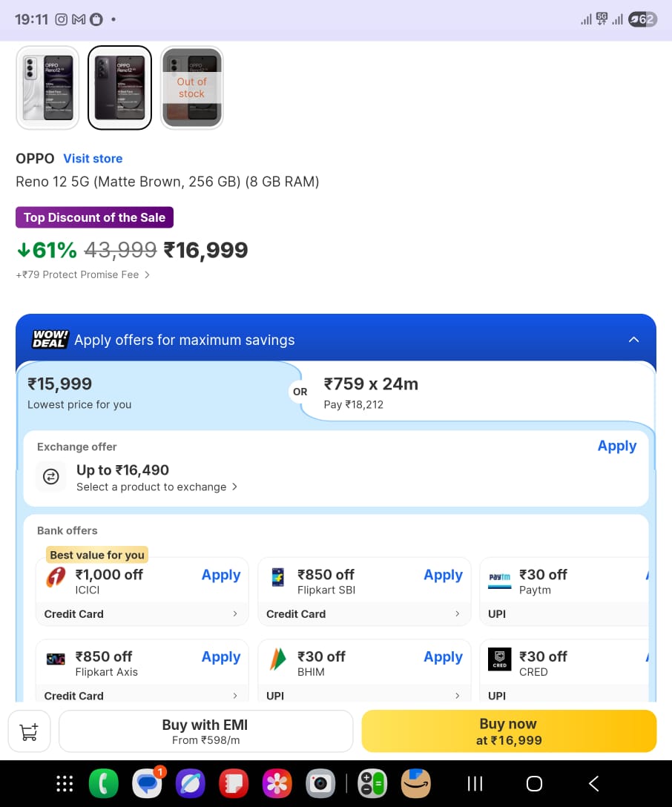672x807 pixels.
Task: Choose the silver white color variant thumbnail
Action: coord(47,88)
